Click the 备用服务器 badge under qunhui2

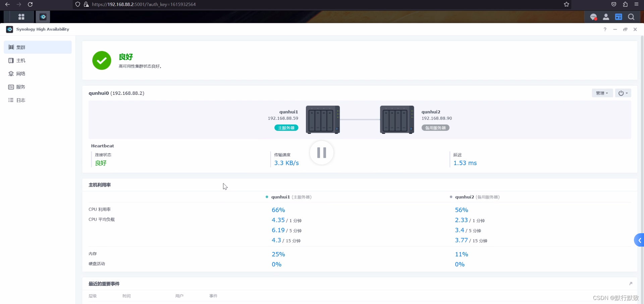[x=435, y=128]
